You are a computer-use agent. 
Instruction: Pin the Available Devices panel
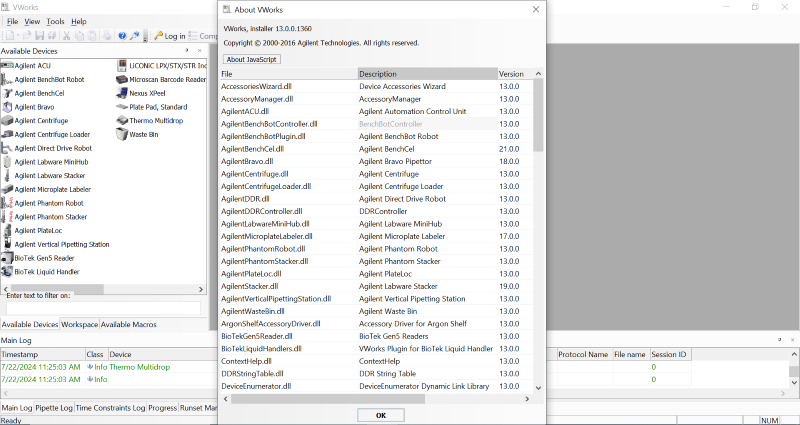(187, 51)
